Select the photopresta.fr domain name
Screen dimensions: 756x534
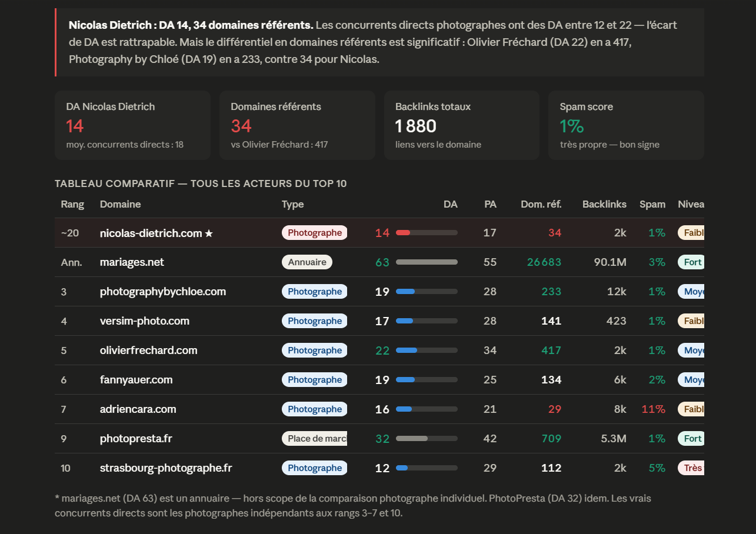click(136, 439)
